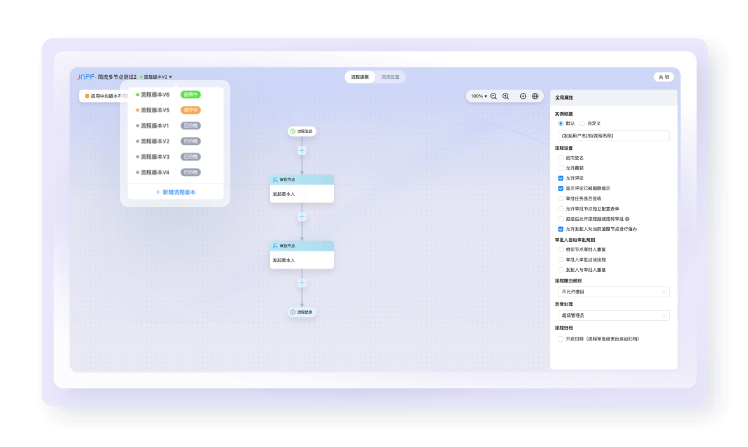This screenshot has height=447, width=748.
Task: Select the 自定义 radio button
Action: coord(582,124)
